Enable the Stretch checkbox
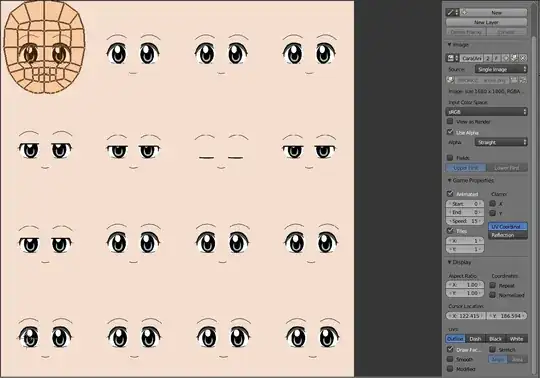This screenshot has width=540, height=378. coord(492,349)
